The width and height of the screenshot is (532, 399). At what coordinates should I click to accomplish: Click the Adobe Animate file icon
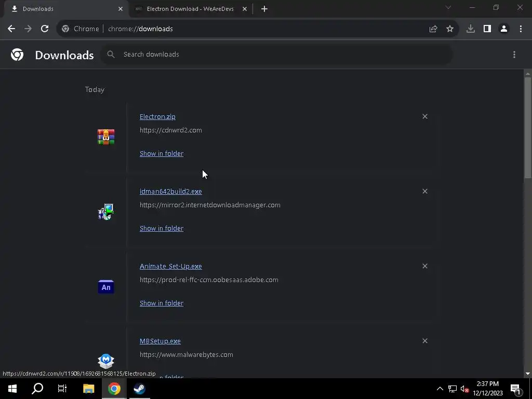click(x=106, y=287)
